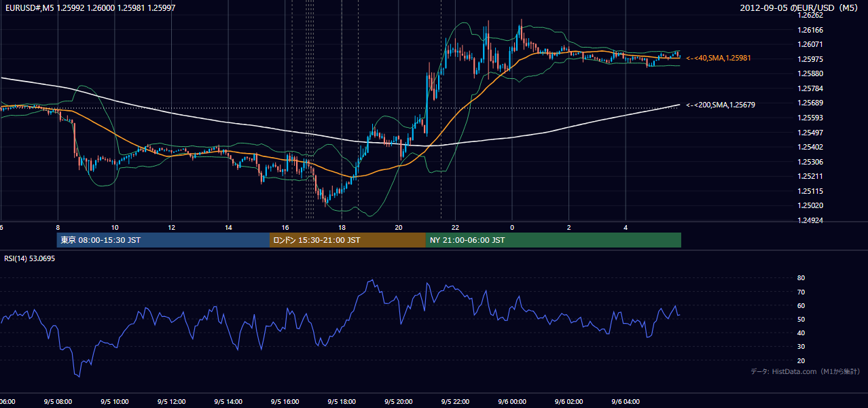The width and height of the screenshot is (868, 408).
Task: Click the RSI axis value 80
Action: [801, 278]
